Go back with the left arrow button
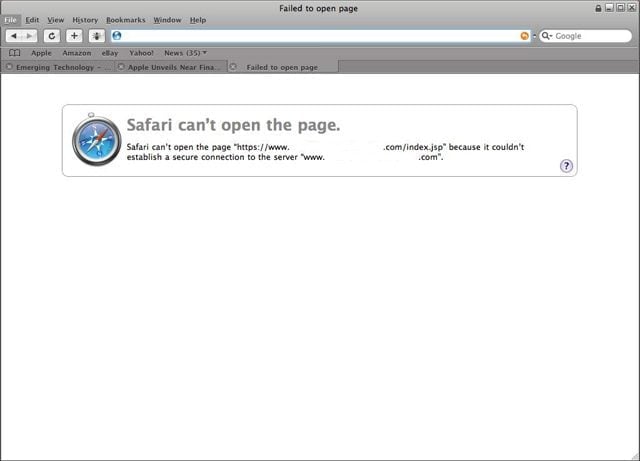640x461 pixels. 14,36
